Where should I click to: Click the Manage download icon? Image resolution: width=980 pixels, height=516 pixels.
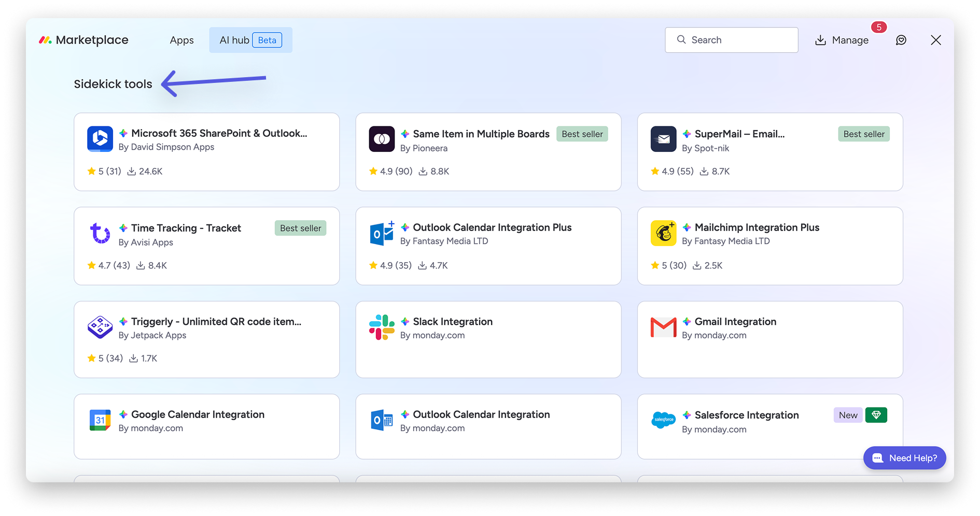pos(820,40)
